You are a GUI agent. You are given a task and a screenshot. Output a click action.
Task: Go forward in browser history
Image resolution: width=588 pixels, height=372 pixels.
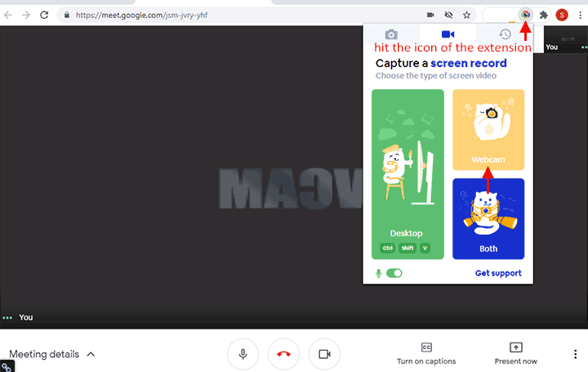[x=26, y=15]
